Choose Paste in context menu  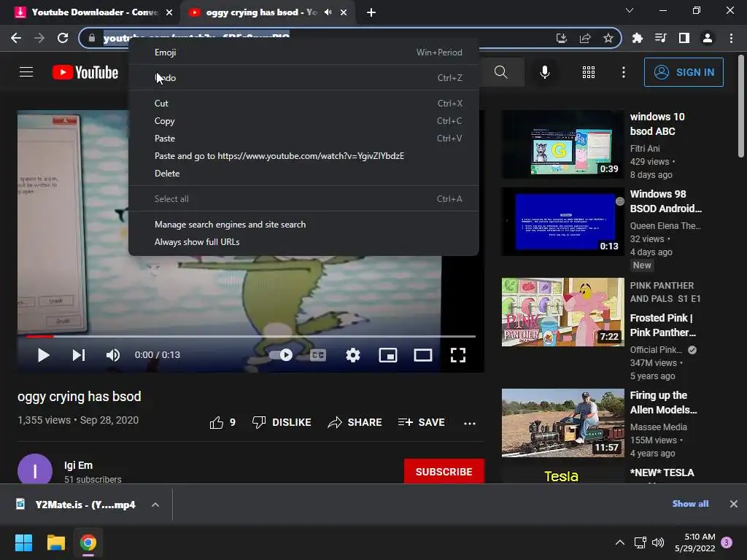(x=304, y=139)
